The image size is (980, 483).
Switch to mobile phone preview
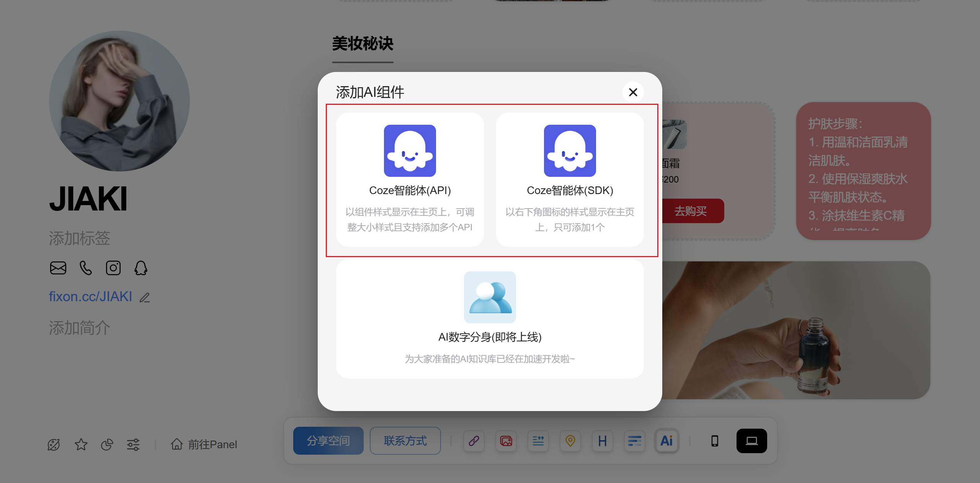point(714,441)
